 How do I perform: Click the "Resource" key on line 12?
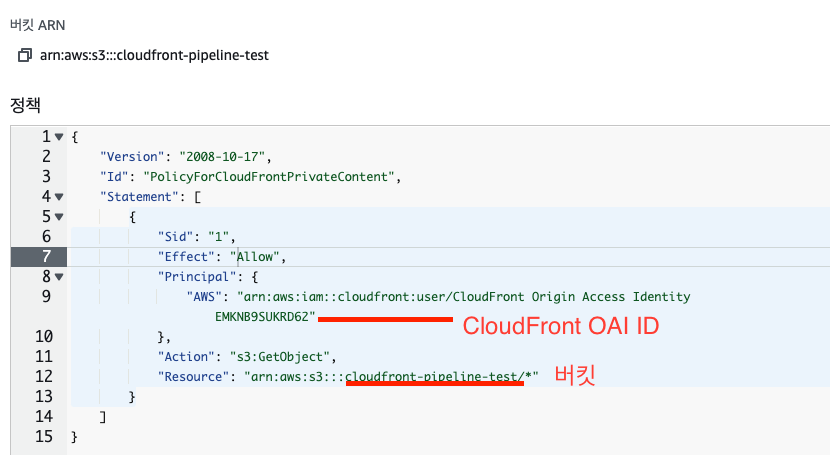coord(193,377)
